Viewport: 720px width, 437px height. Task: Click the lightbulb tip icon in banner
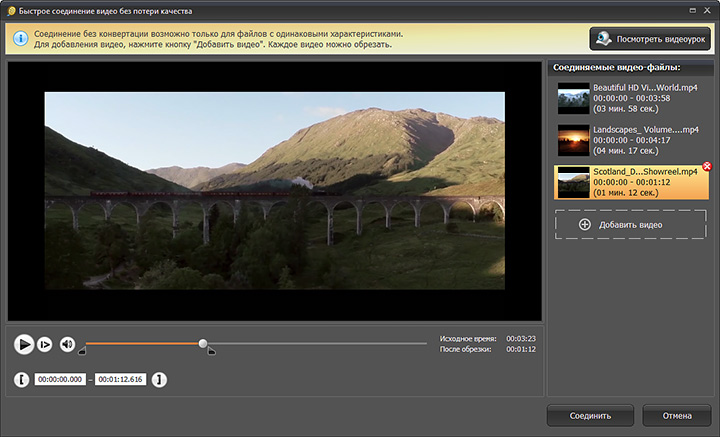21,39
